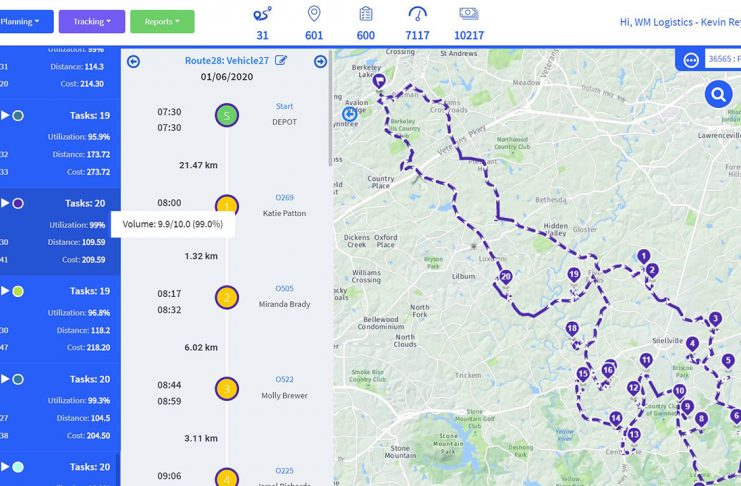Play the route with utilization 96.8%
Image resolution: width=741 pixels, height=486 pixels.
click(5, 291)
